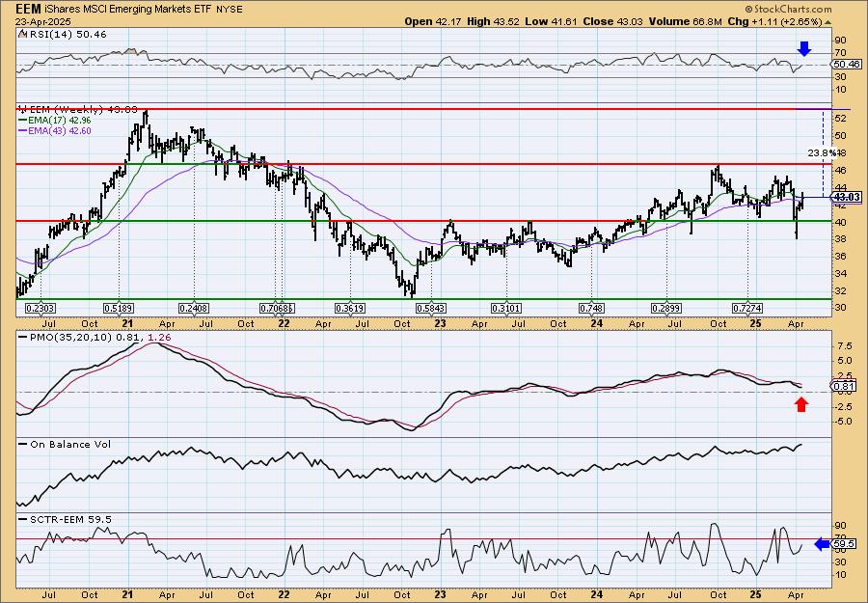Click the 0.5843 cycle label
Screen dimensions: 868x603
(431, 308)
